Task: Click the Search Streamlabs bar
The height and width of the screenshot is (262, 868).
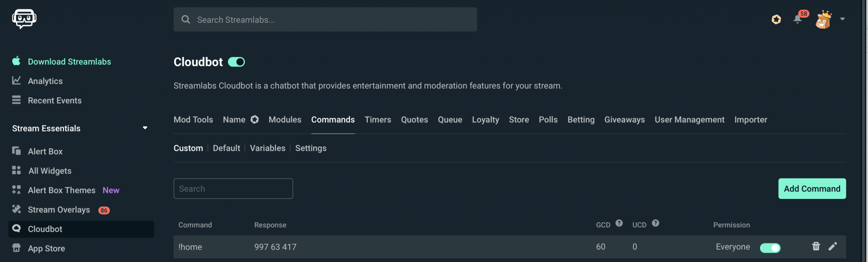Action: [325, 19]
